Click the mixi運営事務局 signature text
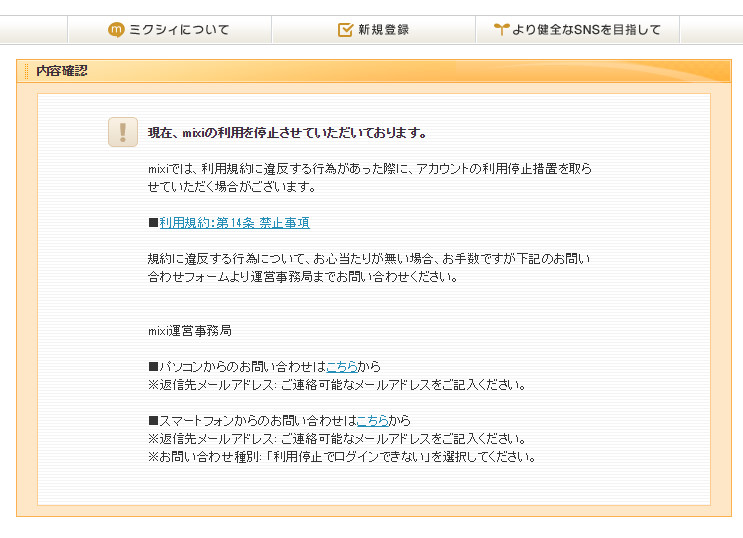 [x=190, y=331]
